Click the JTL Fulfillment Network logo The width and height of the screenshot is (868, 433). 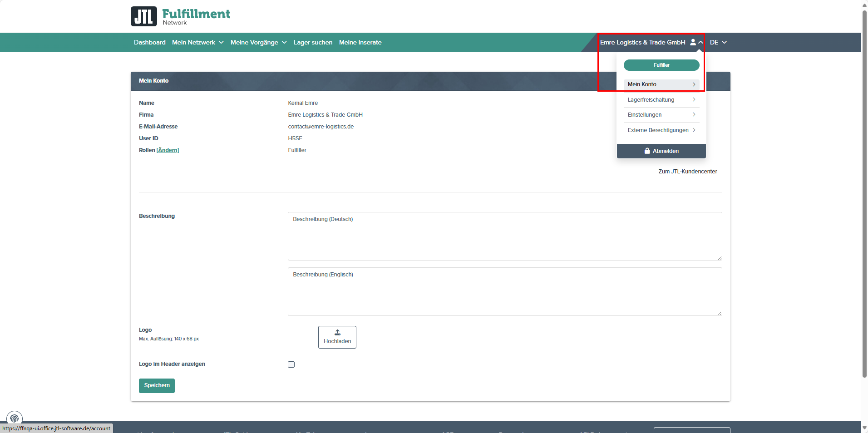coord(180,16)
